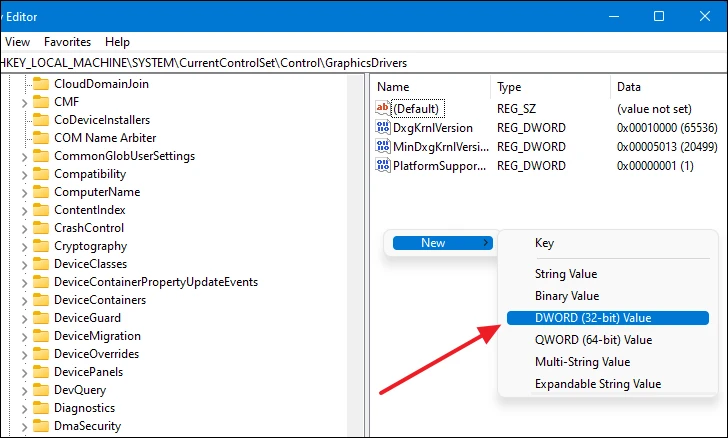Click the DmaSecurity folder icon
The height and width of the screenshot is (438, 728).
click(x=40, y=426)
